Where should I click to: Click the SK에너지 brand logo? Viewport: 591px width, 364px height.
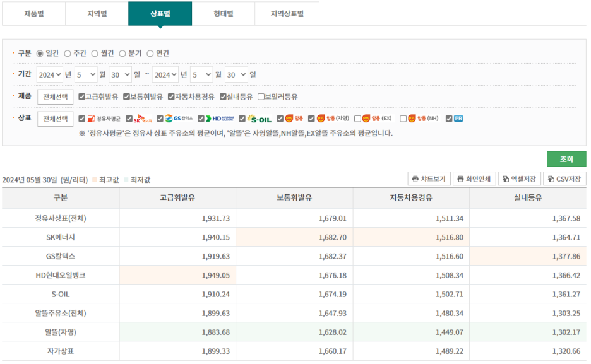(143, 119)
